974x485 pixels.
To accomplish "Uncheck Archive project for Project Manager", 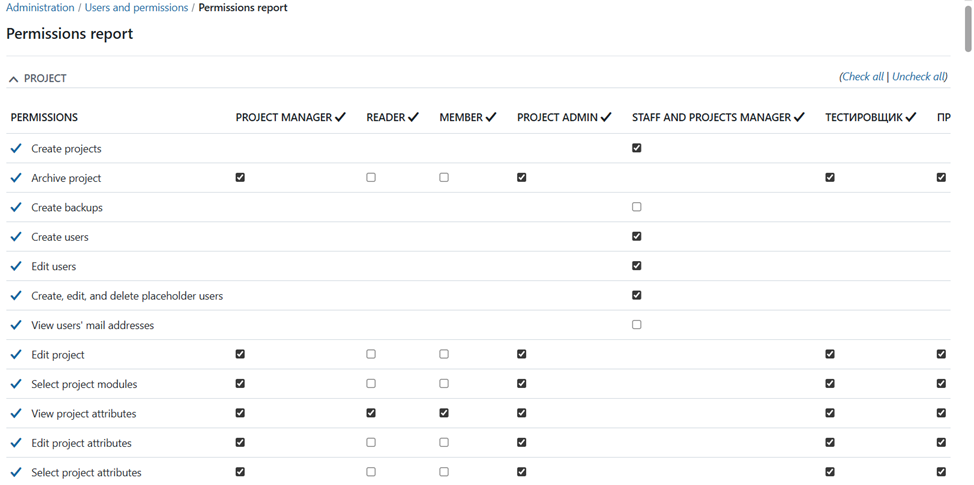I will point(240,178).
